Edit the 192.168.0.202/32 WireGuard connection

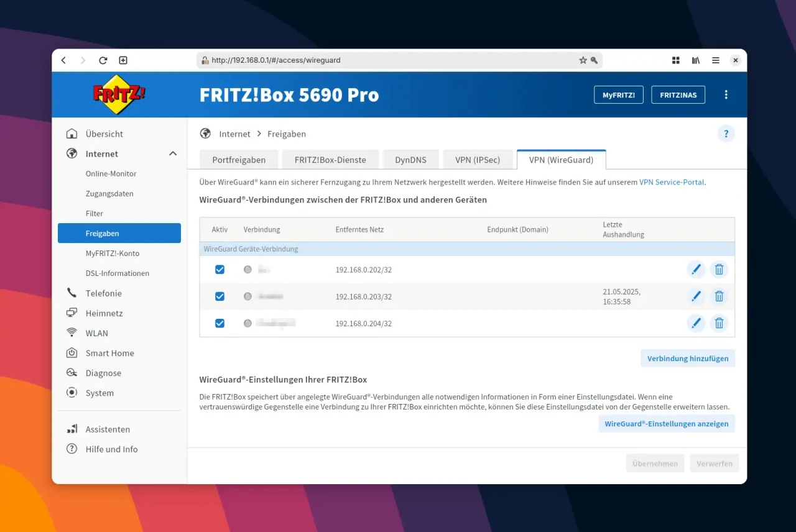click(x=696, y=270)
